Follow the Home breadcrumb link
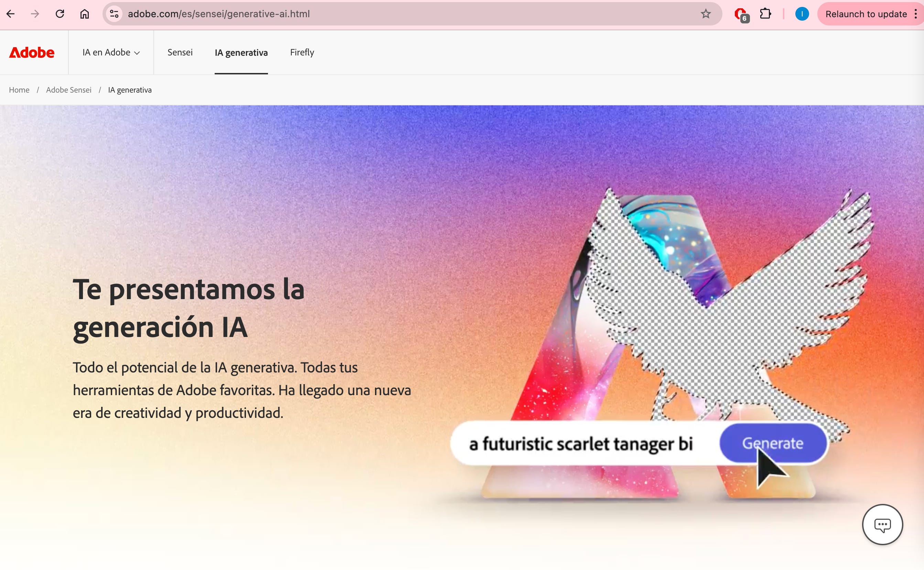924x570 pixels. (19, 90)
